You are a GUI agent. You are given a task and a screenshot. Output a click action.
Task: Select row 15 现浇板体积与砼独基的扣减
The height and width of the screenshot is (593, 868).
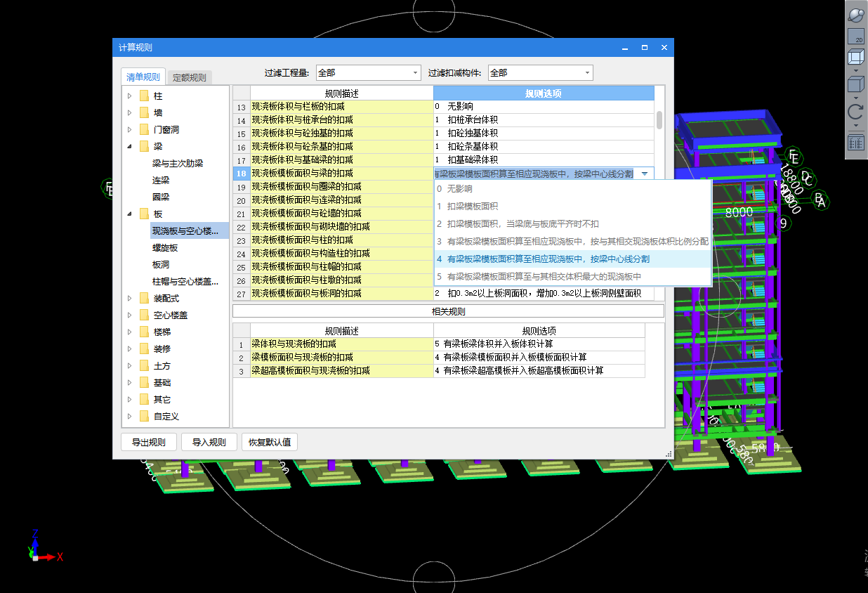pyautogui.click(x=342, y=133)
